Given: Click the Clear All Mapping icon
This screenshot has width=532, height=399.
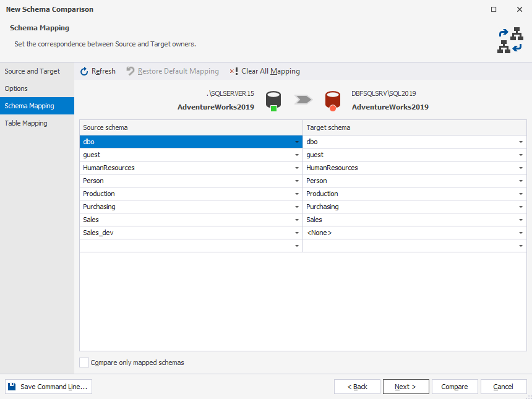Looking at the screenshot, I should pyautogui.click(x=233, y=71).
